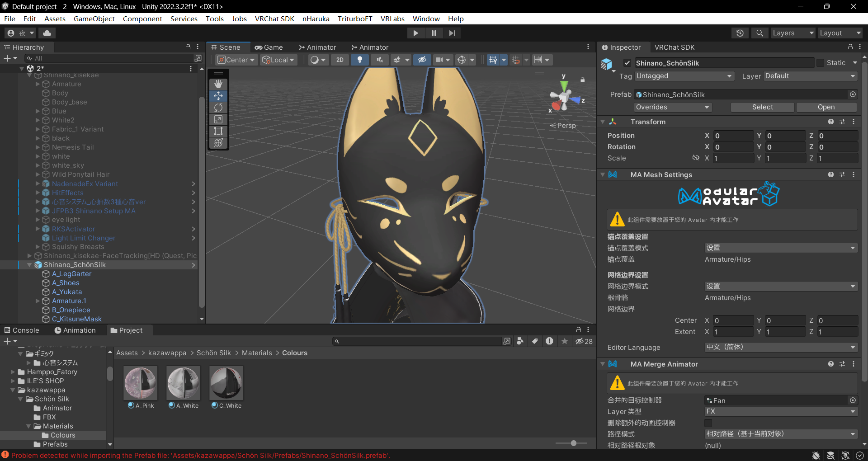Open Prefab object picker circle
Screen dimensions: 868x461
point(853,94)
